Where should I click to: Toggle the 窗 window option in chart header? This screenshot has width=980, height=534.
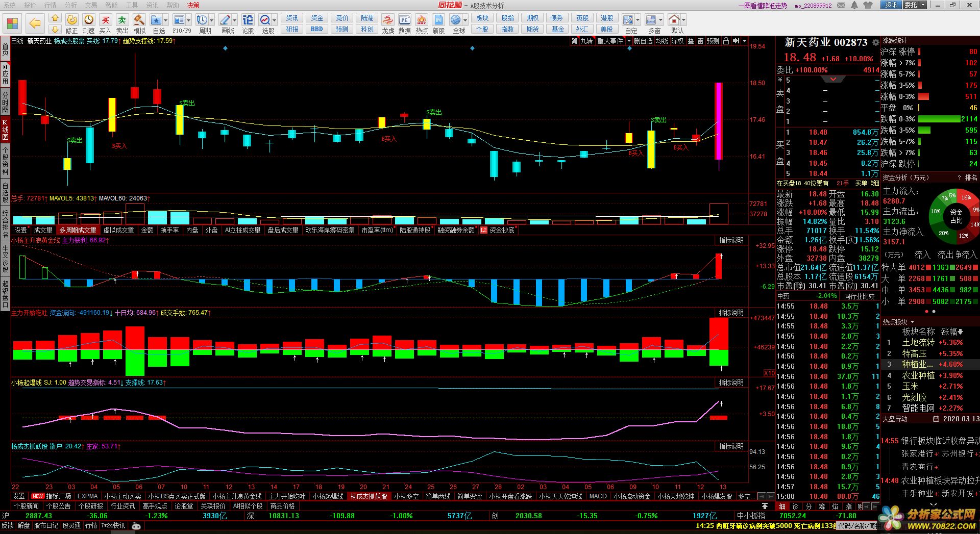(700, 41)
